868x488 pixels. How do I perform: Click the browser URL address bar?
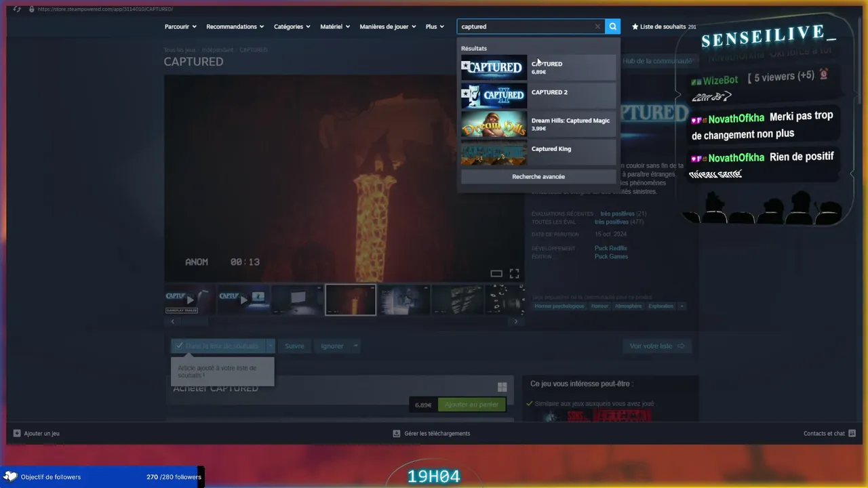(x=105, y=9)
